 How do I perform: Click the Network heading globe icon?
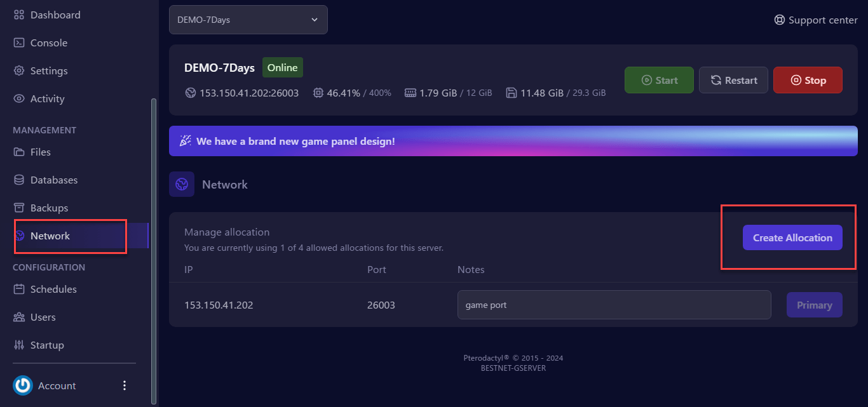[182, 184]
